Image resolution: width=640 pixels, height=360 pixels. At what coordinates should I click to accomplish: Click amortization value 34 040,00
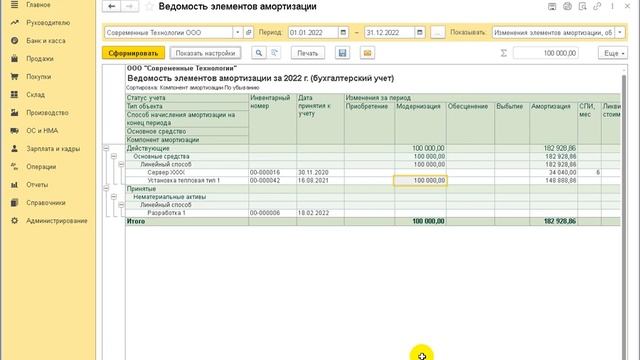[x=562, y=173]
